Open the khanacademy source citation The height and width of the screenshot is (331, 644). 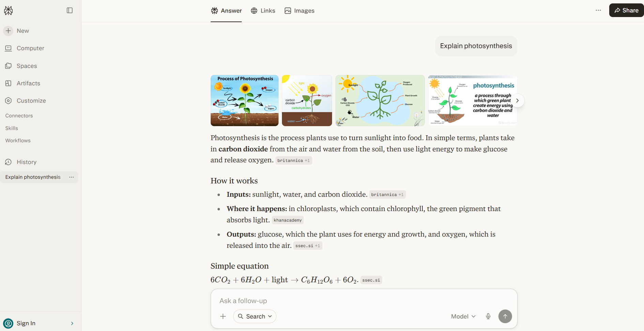(x=288, y=220)
